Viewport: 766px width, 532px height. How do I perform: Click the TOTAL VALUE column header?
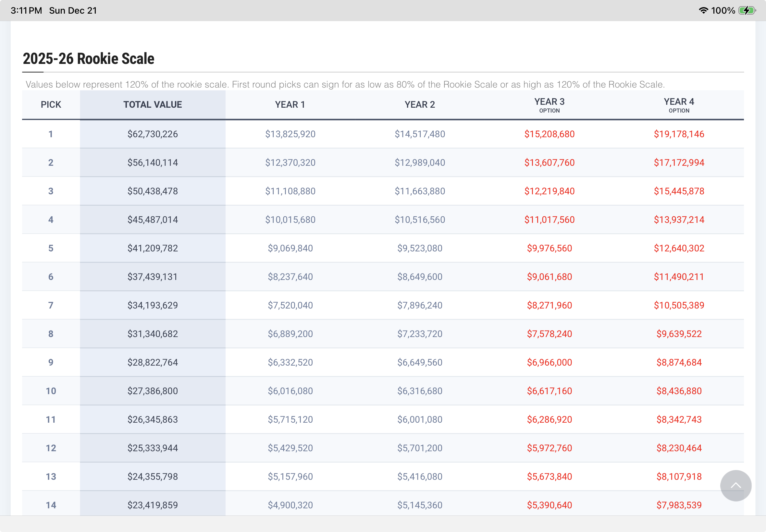coord(153,105)
